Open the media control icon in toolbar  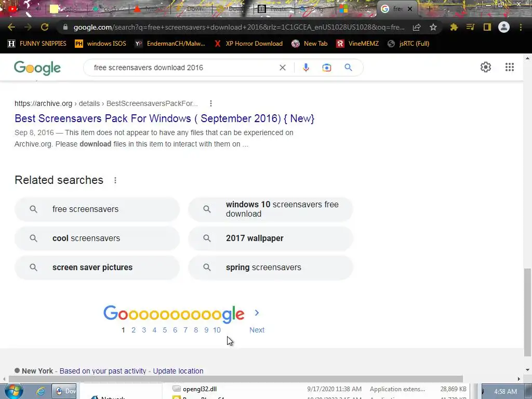click(470, 27)
